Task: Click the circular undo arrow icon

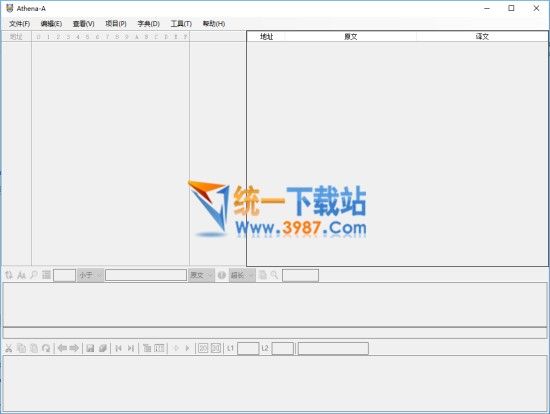Action: pyautogui.click(x=46, y=348)
